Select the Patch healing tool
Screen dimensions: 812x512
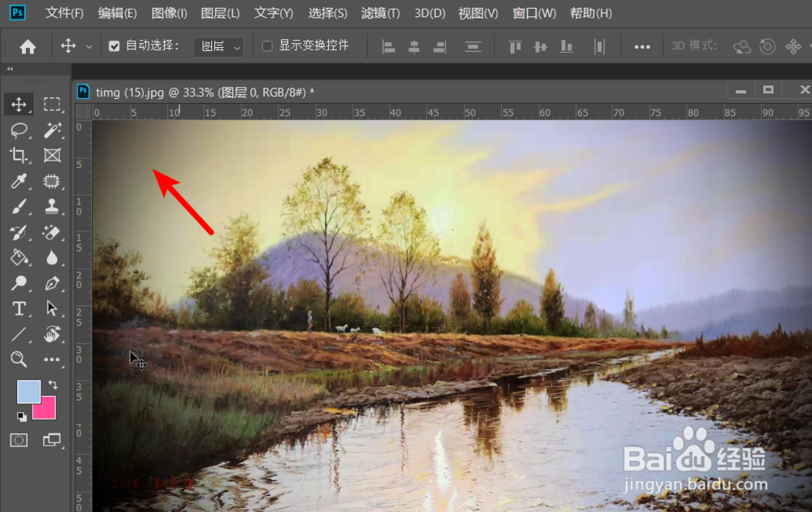[x=52, y=181]
